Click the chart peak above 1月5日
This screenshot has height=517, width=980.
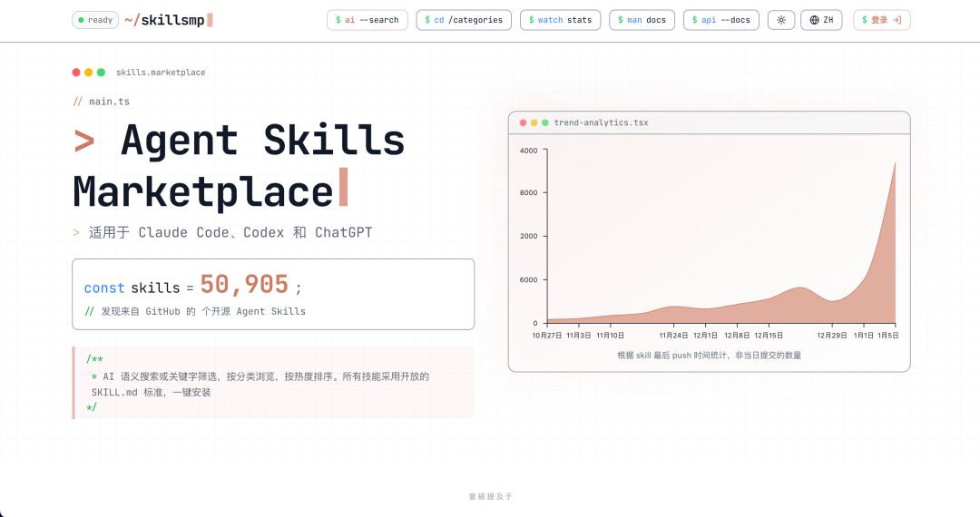coord(895,164)
